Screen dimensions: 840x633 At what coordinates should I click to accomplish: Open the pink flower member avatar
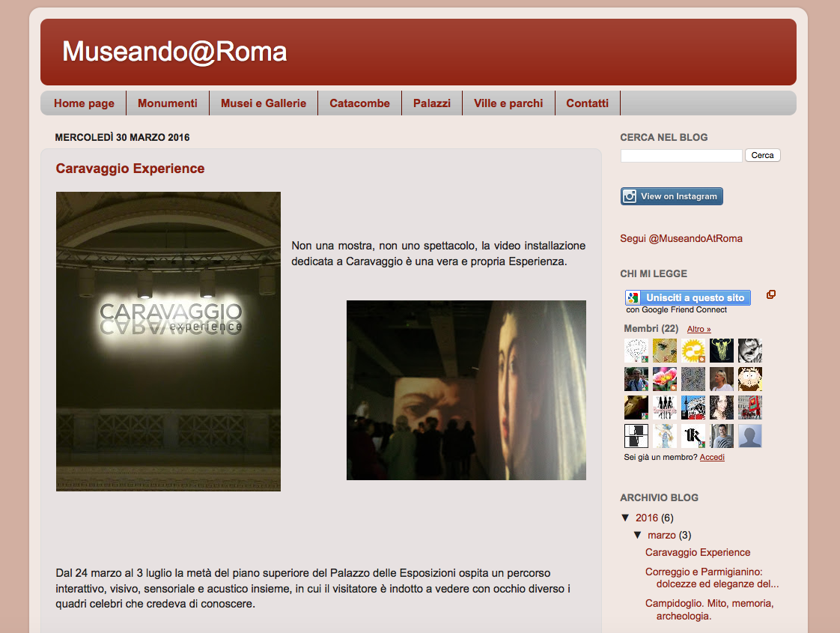pos(664,379)
